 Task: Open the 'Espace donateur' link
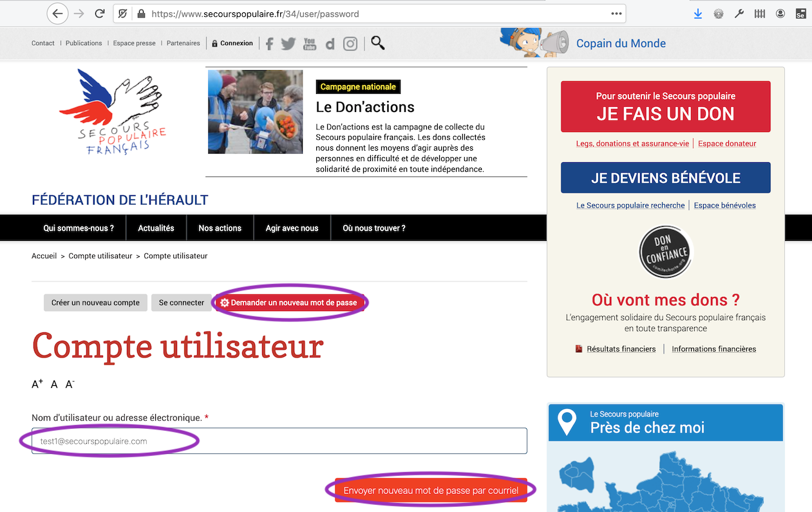pyautogui.click(x=727, y=144)
